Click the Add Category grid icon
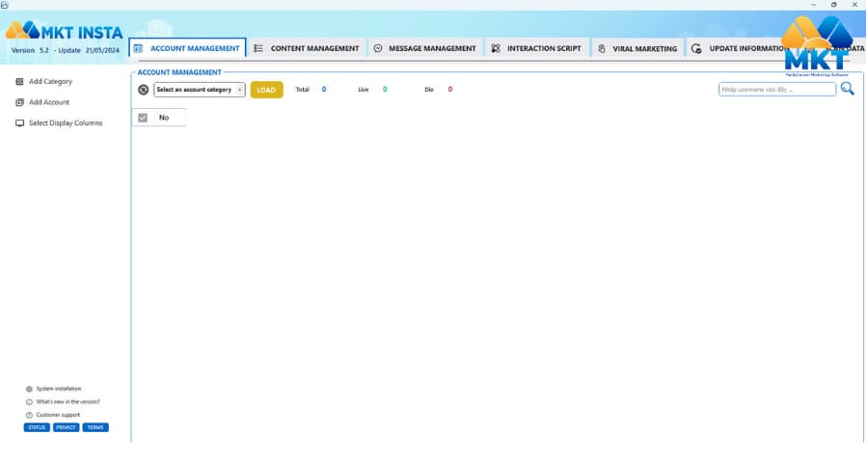Image resolution: width=868 pixels, height=463 pixels. (20, 81)
